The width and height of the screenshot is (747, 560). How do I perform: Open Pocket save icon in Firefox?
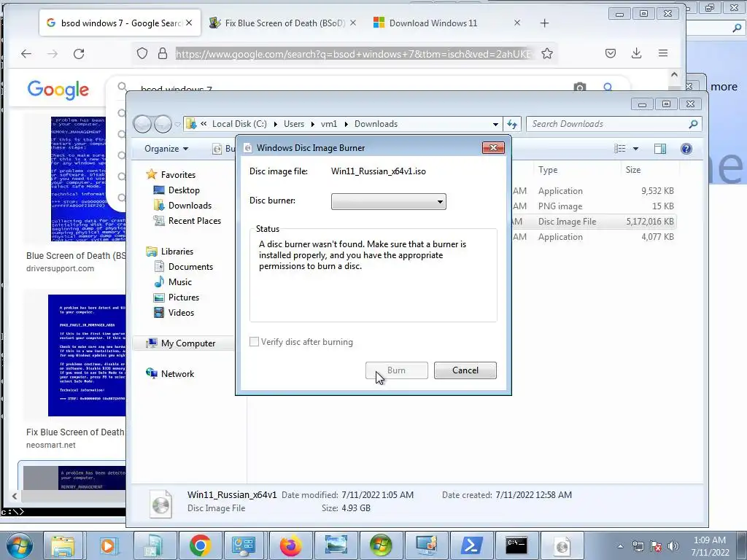click(x=611, y=53)
